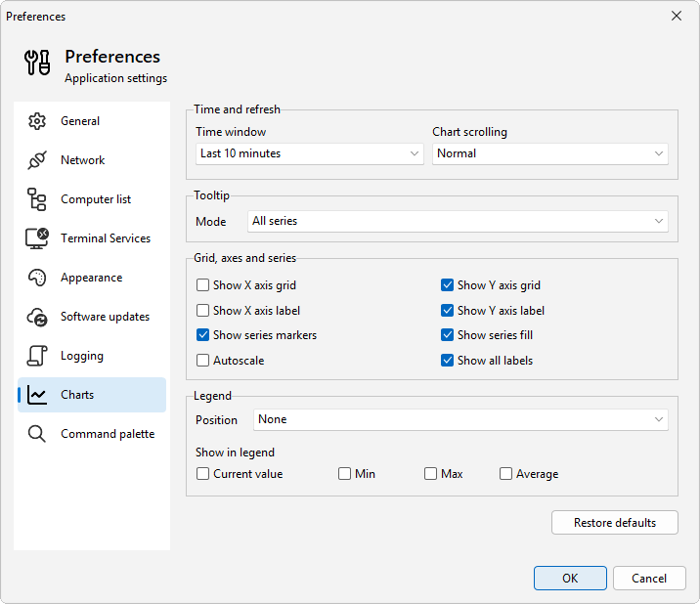
Task: Check Max in legend
Action: click(x=430, y=474)
